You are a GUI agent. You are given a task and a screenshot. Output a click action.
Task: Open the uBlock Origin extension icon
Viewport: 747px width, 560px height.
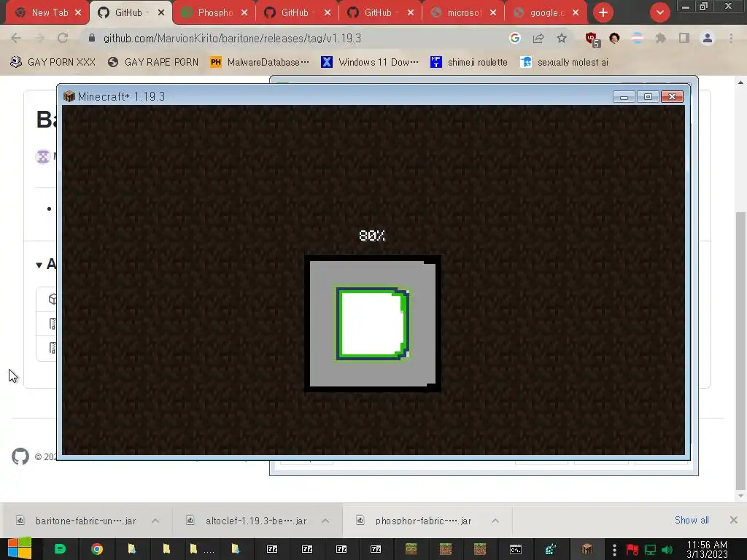pyautogui.click(x=592, y=39)
